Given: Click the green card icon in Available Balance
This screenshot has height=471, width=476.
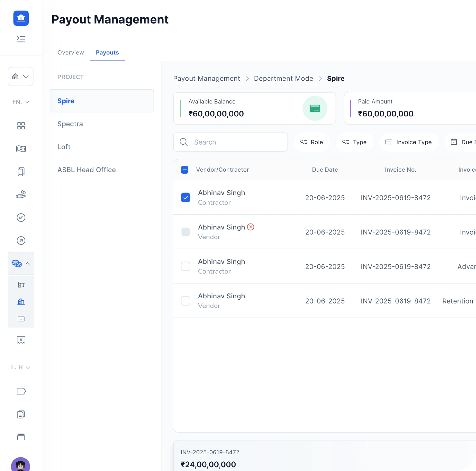Looking at the screenshot, I should [x=315, y=108].
